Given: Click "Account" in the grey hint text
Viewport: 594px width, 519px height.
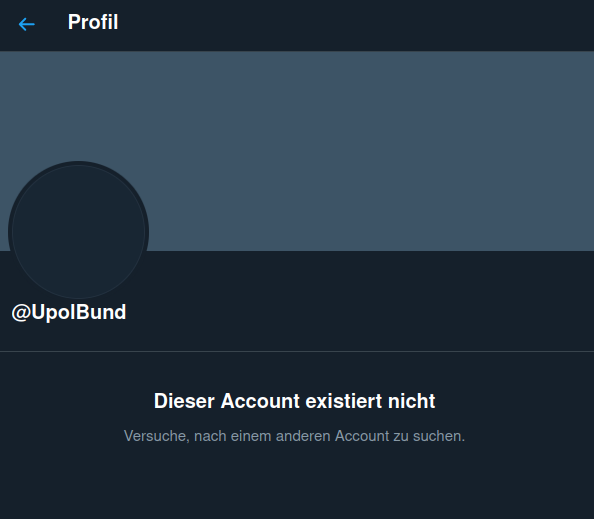Looking at the screenshot, I should click(362, 436).
